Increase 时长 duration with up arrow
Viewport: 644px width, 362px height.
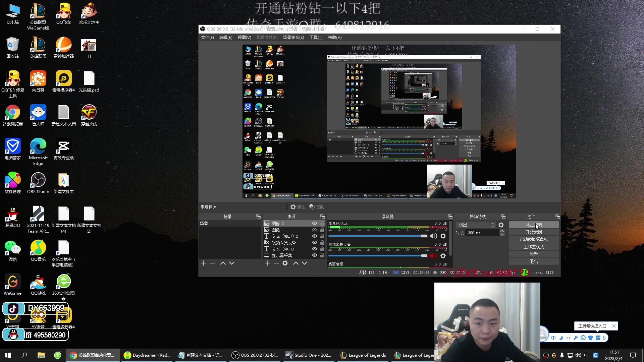(502, 231)
